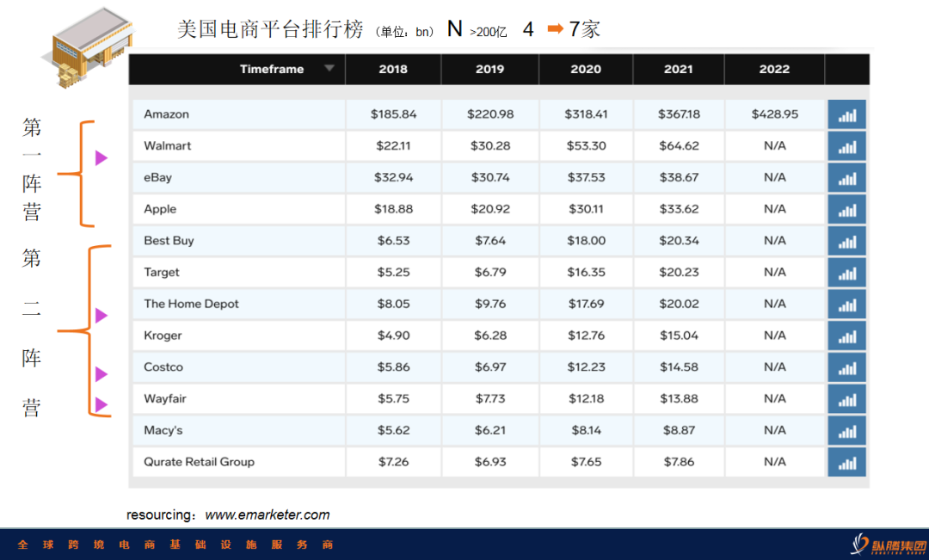Viewport: 929px width, 560px height.
Task: Click the $38.67 eBay 2021 value
Action: tap(679, 177)
